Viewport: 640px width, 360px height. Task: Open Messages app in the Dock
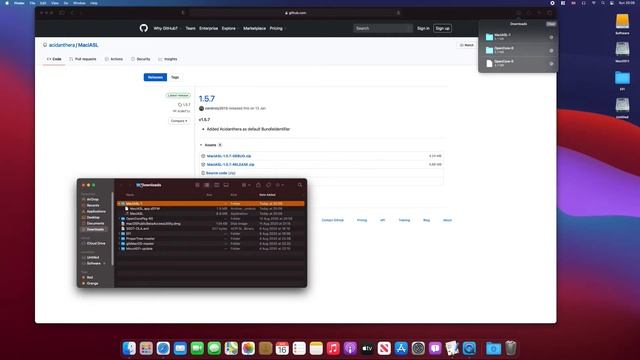pos(214,348)
